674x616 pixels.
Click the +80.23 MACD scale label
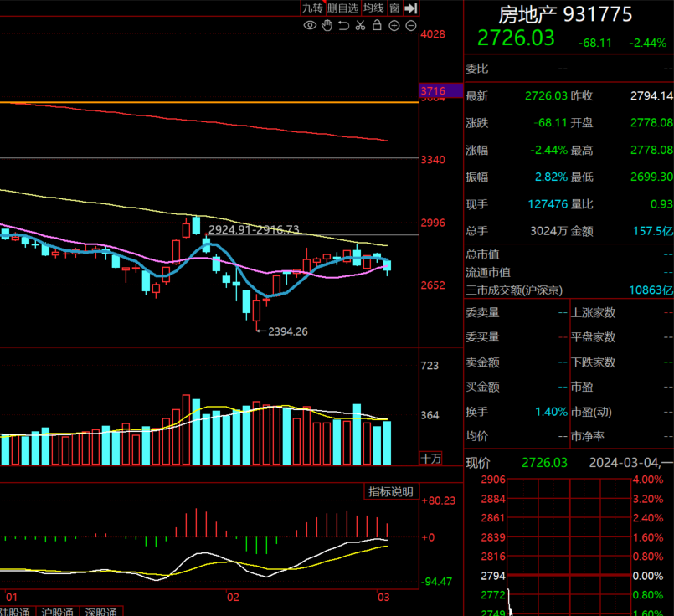439,501
